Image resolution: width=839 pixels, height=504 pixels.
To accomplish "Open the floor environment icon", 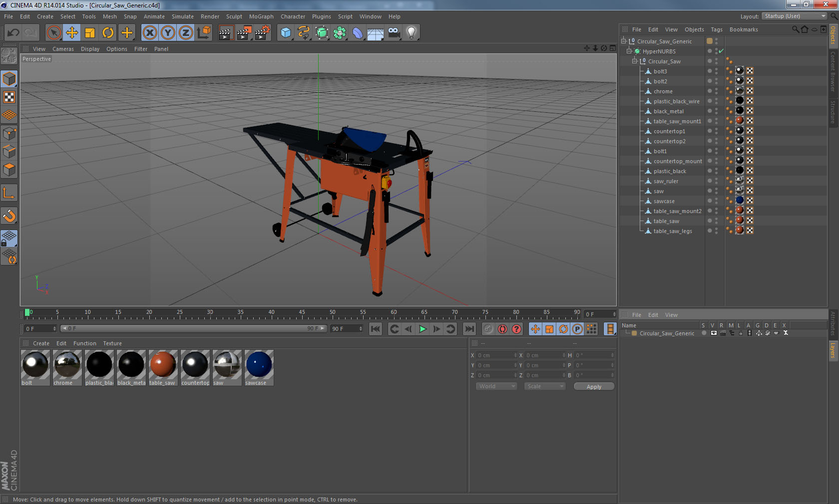I will (376, 33).
